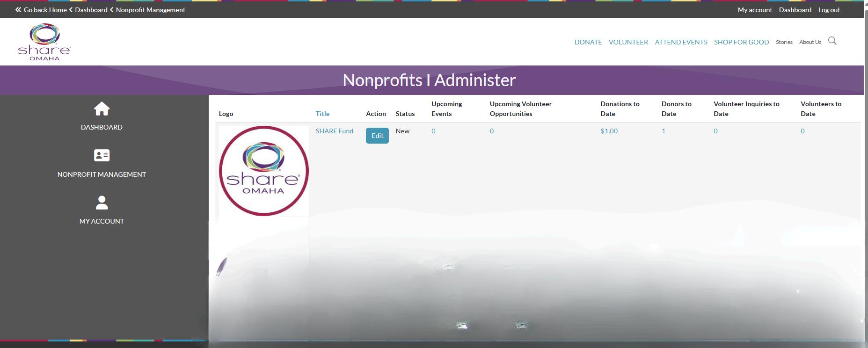The image size is (868, 348).
Task: Click the Logo column header
Action: (x=226, y=114)
